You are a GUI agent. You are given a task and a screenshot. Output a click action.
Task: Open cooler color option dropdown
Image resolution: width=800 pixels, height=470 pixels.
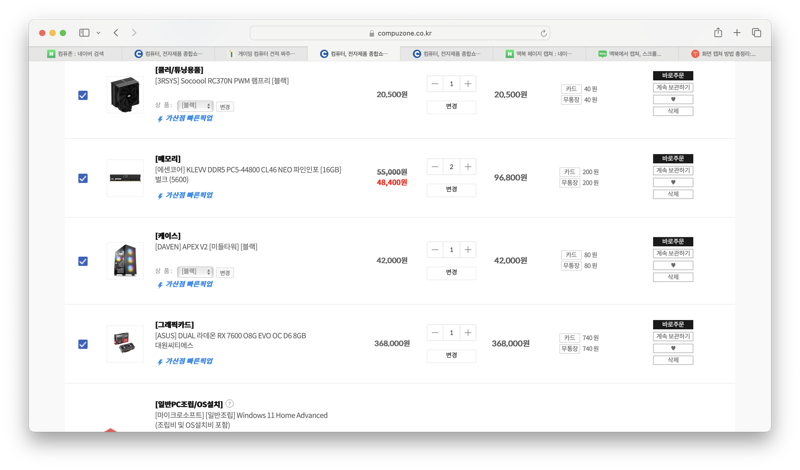click(195, 106)
